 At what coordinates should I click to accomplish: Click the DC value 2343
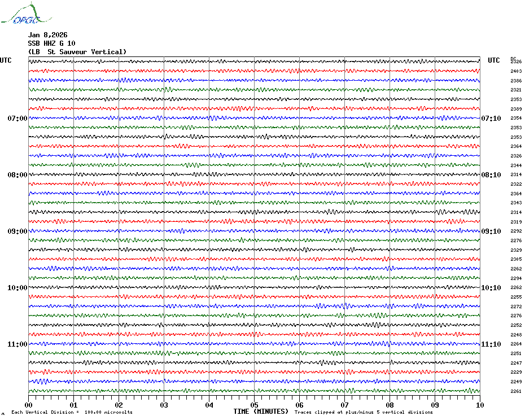(516, 203)
